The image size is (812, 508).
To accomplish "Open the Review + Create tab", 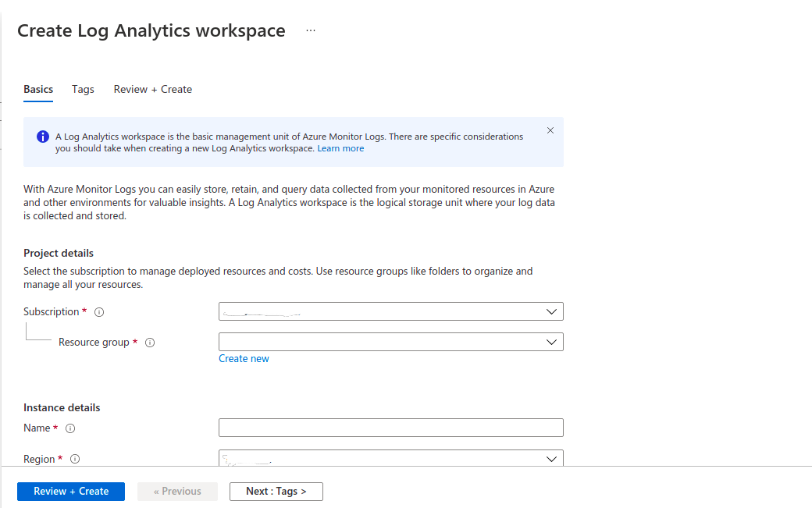I will click(153, 90).
